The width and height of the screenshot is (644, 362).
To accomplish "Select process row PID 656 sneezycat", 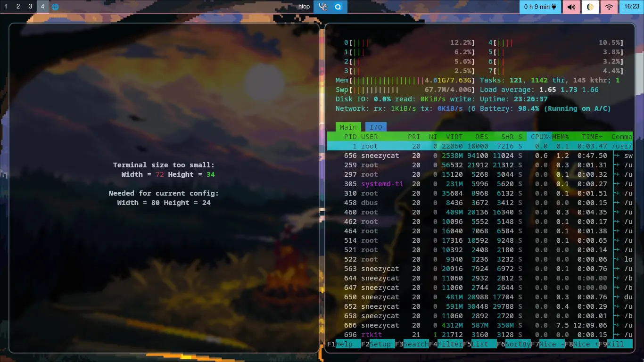I will [x=480, y=156].
